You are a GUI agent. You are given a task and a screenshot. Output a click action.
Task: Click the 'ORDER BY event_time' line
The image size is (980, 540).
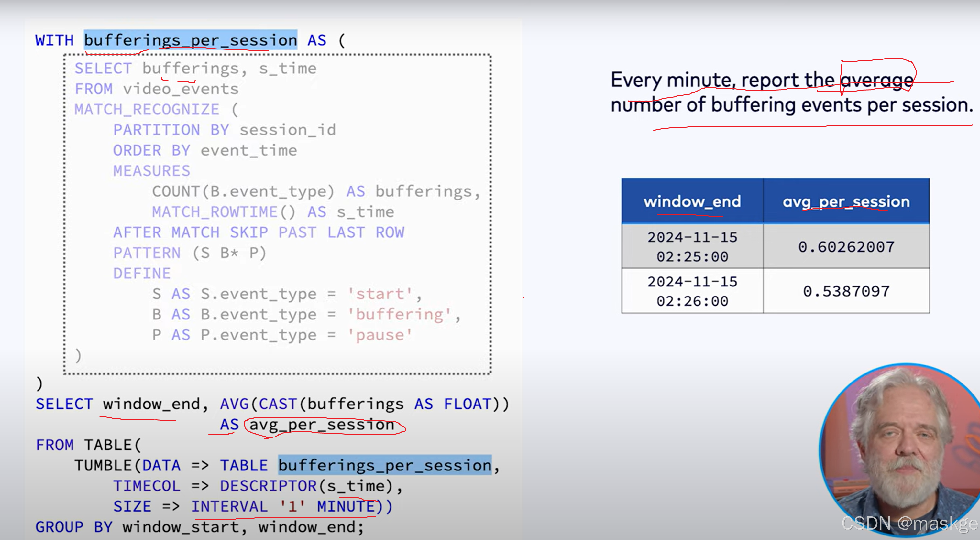click(205, 151)
